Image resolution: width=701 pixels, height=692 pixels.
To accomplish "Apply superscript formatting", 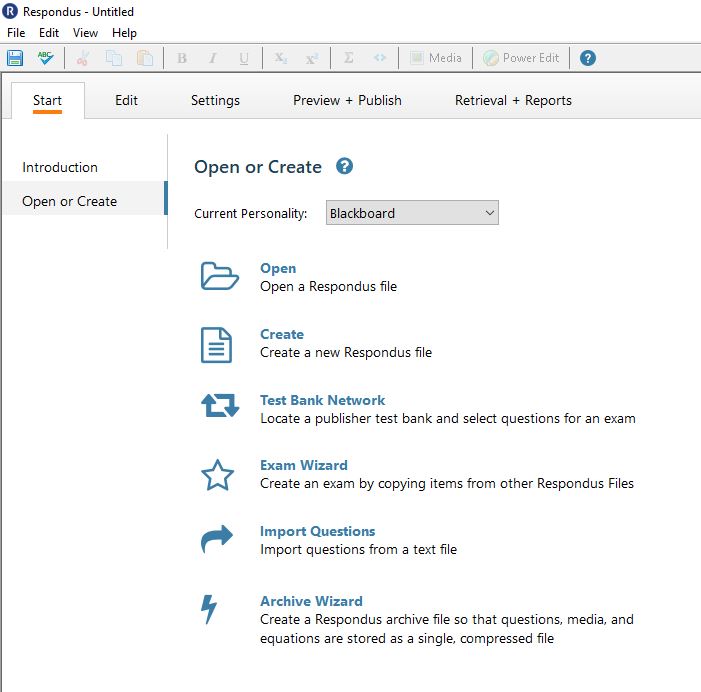I will pyautogui.click(x=312, y=58).
